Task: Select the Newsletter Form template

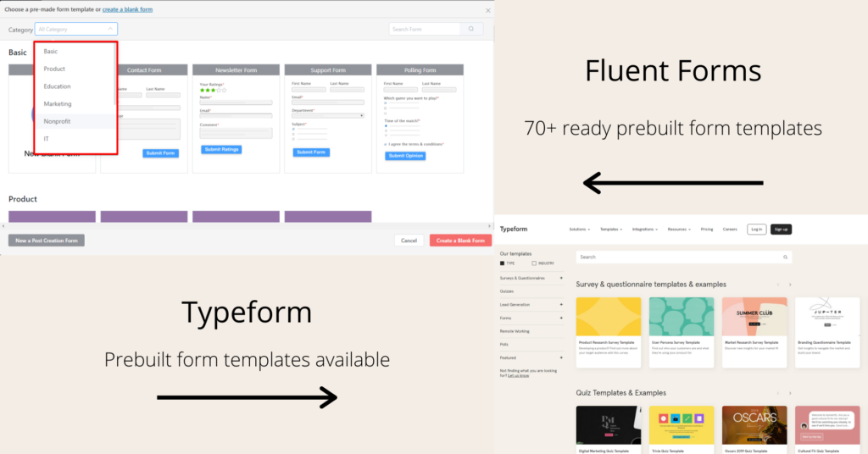Action: (x=236, y=119)
